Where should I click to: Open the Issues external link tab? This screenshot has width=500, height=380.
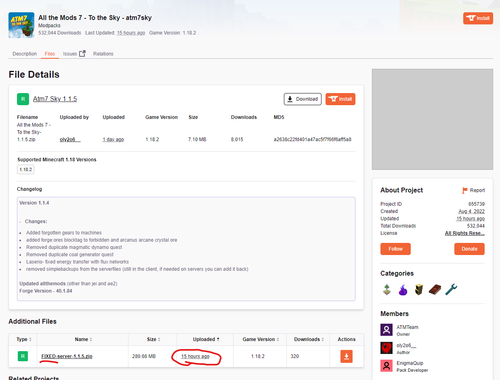[x=74, y=54]
